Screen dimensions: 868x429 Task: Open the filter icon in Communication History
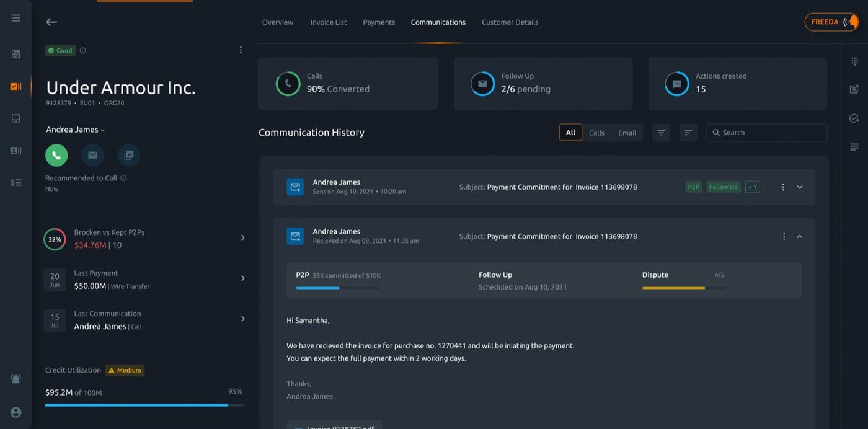click(x=661, y=133)
